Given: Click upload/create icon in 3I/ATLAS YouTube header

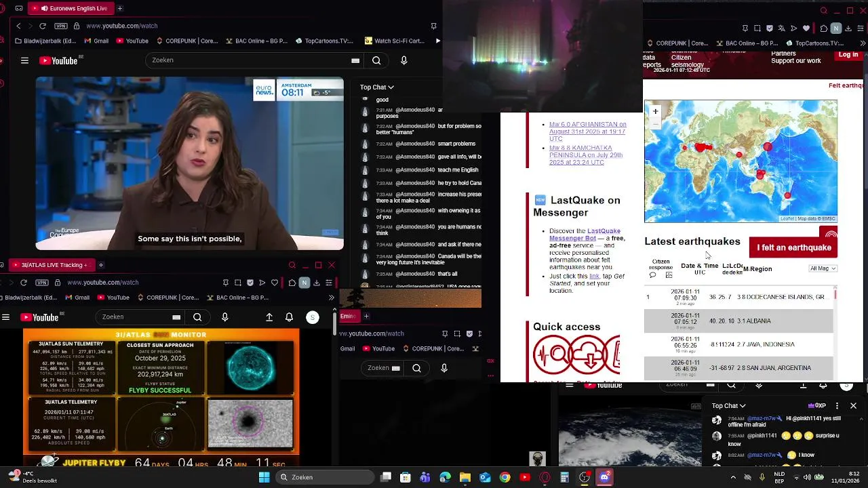Looking at the screenshot, I should click(269, 317).
